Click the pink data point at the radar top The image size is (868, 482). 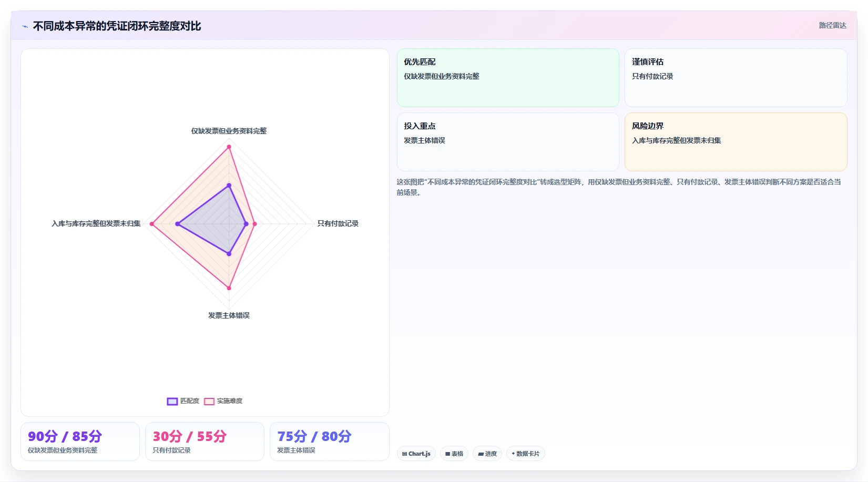(229, 147)
